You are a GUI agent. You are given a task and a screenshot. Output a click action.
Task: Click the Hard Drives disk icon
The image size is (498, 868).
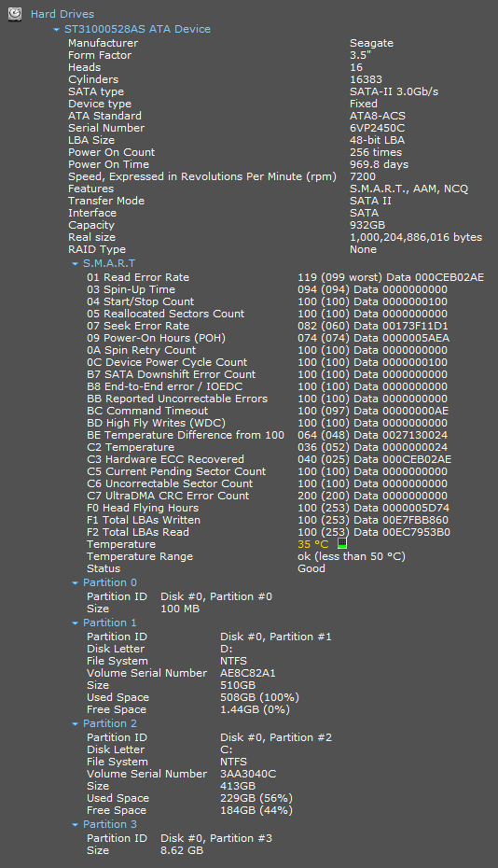coord(15,14)
